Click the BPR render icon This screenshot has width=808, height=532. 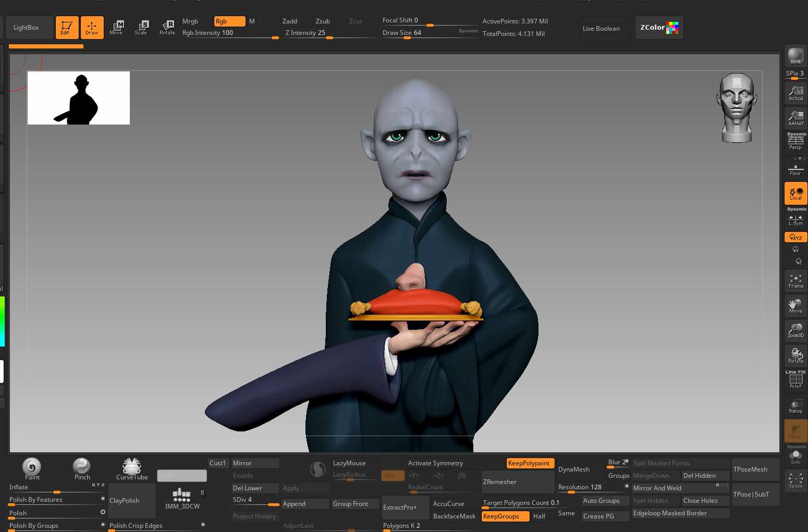795,55
